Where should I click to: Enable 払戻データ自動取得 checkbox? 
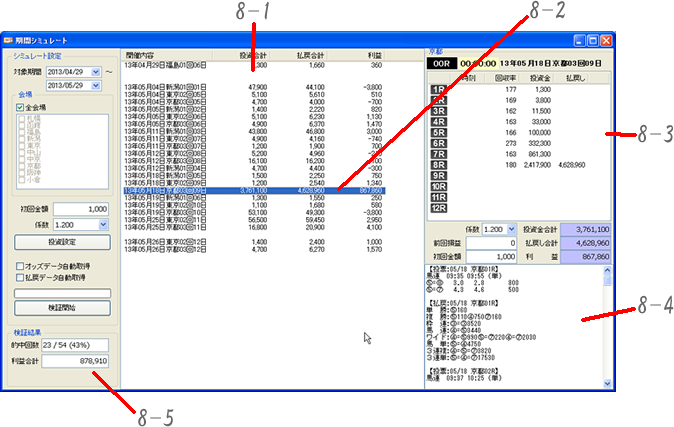[21, 277]
